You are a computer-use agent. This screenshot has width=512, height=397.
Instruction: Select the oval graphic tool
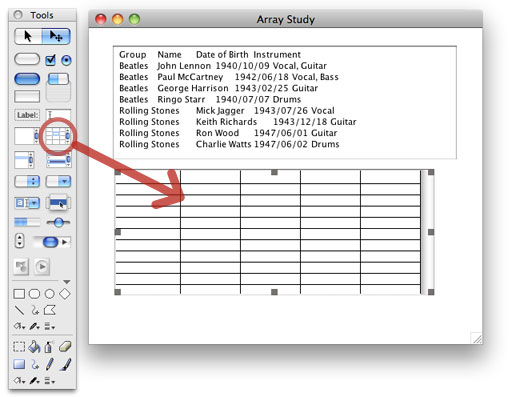tap(50, 294)
